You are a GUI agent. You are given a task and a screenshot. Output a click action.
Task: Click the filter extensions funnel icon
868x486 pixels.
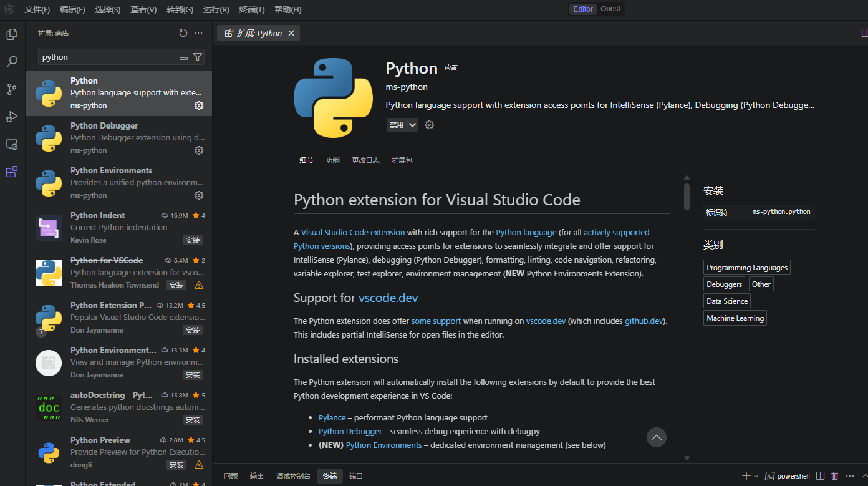tap(198, 57)
